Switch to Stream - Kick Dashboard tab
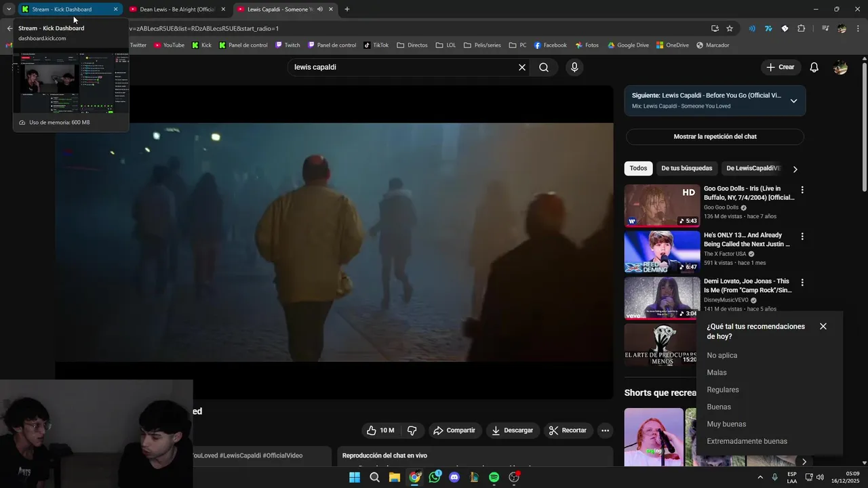868x488 pixels. [69, 9]
